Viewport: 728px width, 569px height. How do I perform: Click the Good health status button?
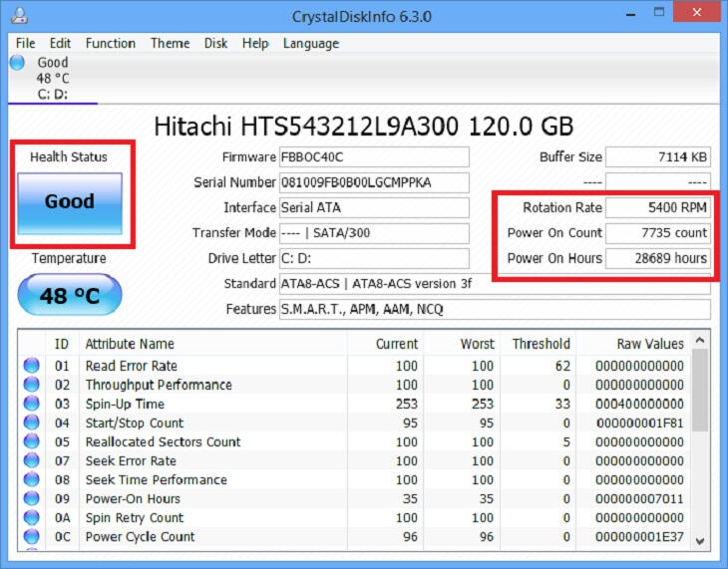pyautogui.click(x=70, y=201)
